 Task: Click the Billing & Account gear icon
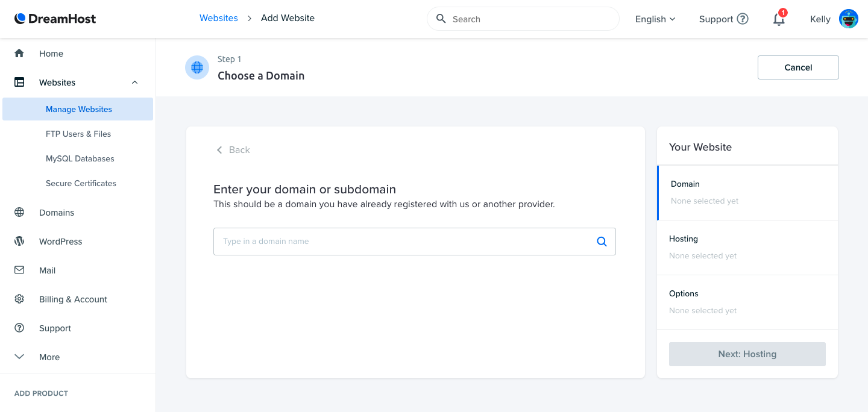(x=19, y=299)
